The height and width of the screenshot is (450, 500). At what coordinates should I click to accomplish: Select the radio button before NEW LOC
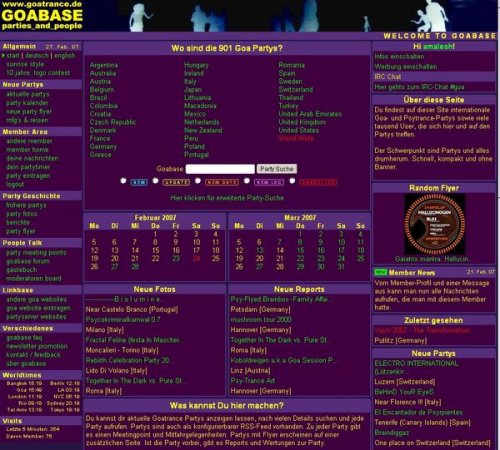[247, 181]
